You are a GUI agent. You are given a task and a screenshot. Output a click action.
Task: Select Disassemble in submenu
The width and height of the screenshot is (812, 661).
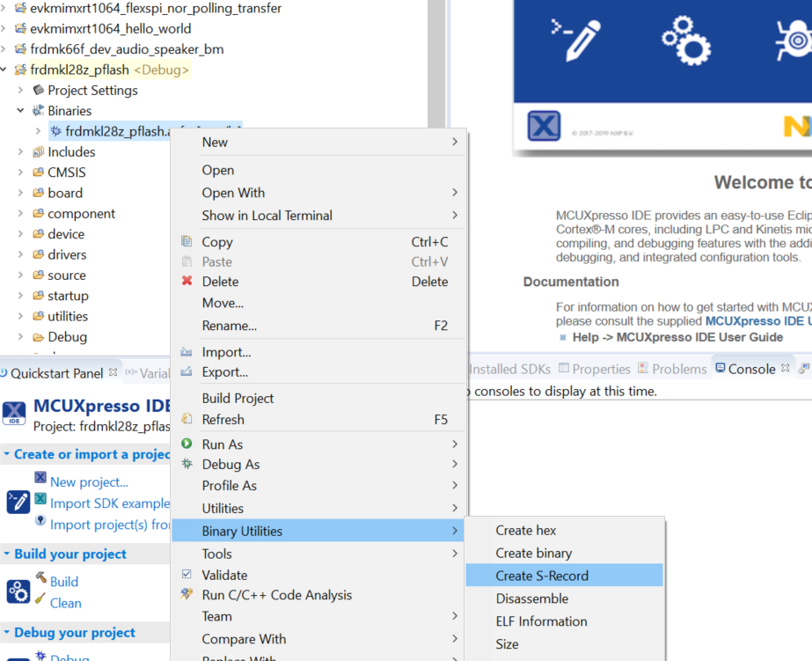click(x=564, y=599)
